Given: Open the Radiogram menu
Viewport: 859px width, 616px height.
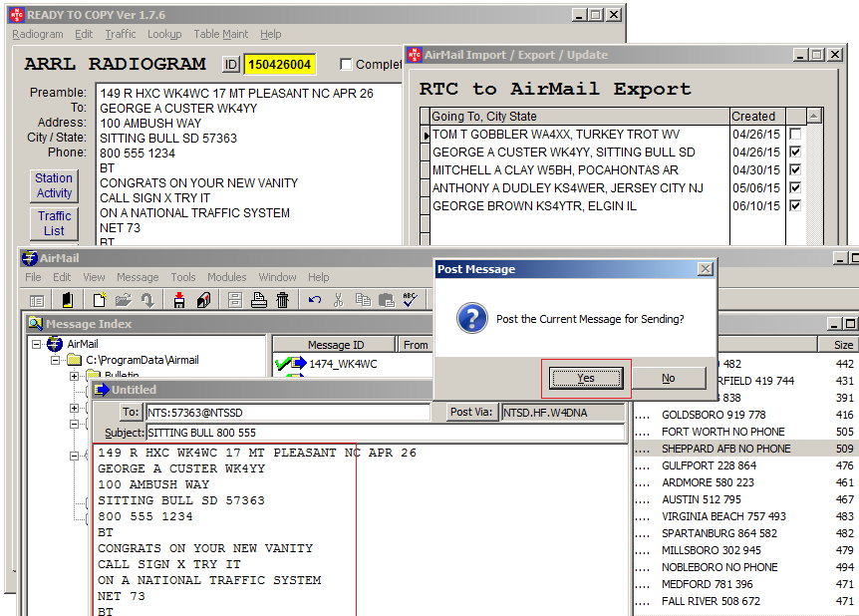Looking at the screenshot, I should point(37,34).
